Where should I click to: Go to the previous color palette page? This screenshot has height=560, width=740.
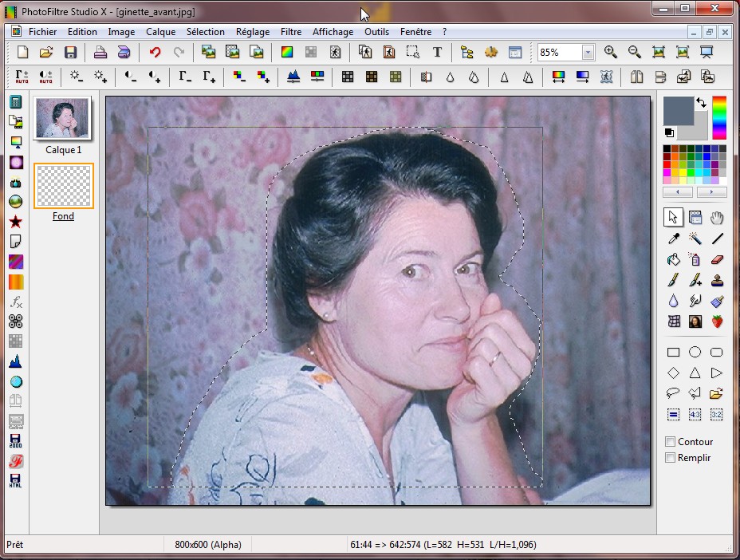678,192
